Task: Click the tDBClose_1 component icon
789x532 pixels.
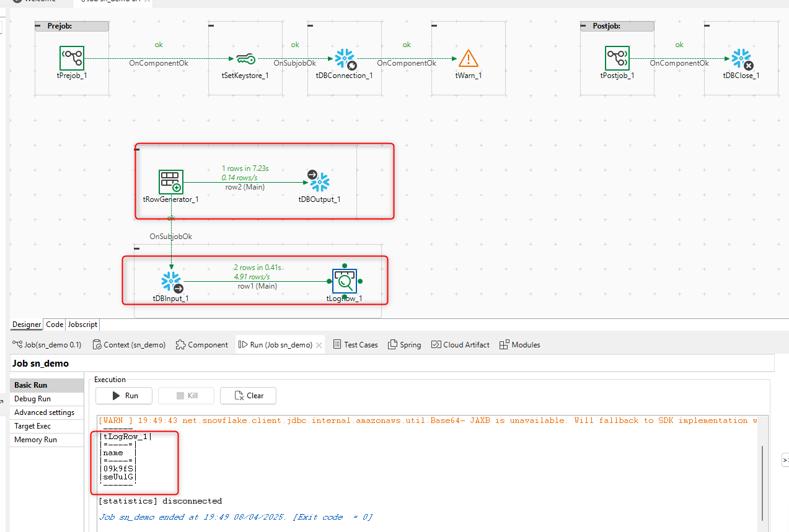Action: (741, 57)
